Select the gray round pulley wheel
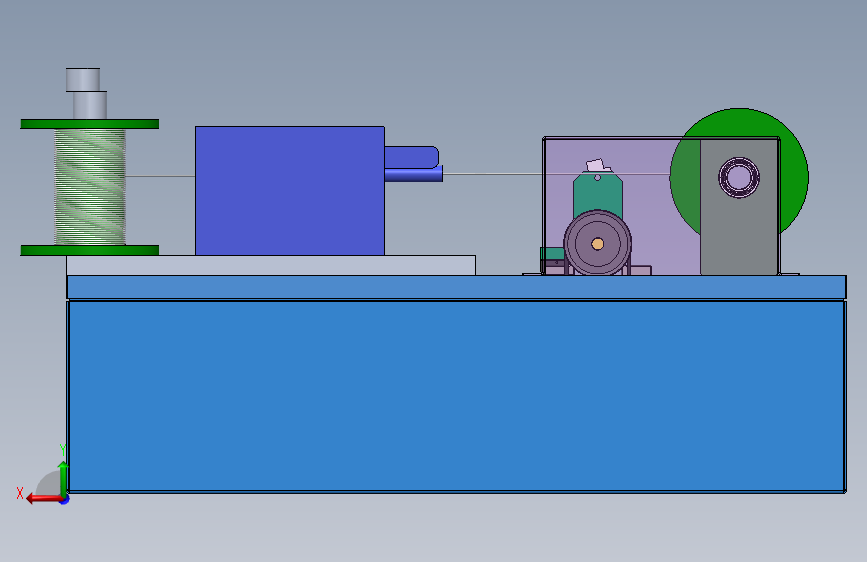Image resolution: width=867 pixels, height=562 pixels. (598, 243)
